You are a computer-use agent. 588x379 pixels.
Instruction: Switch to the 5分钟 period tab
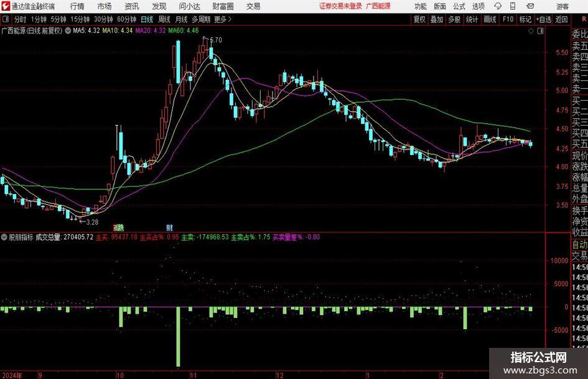click(x=58, y=19)
